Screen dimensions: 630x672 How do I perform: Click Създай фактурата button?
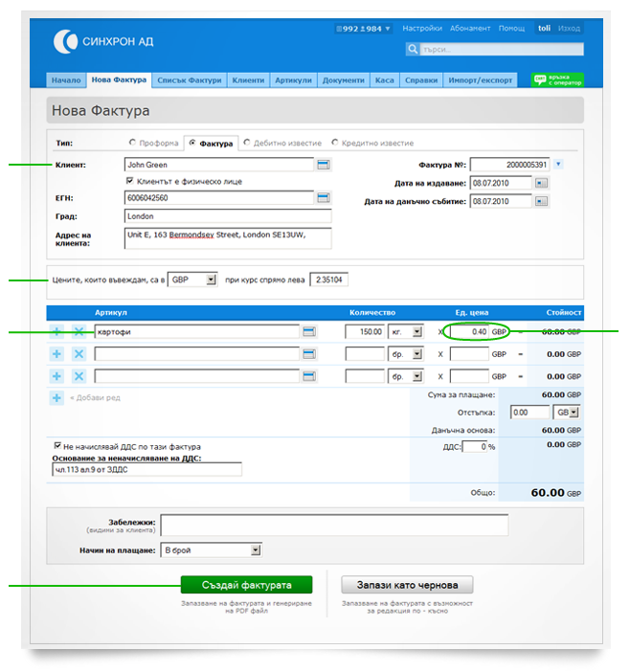pyautogui.click(x=246, y=585)
